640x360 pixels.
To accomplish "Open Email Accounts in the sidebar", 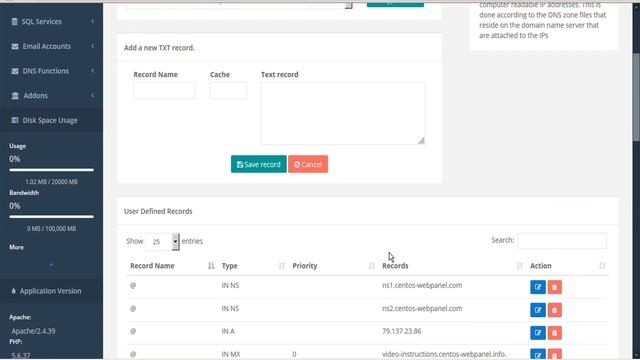I will click(51, 47).
